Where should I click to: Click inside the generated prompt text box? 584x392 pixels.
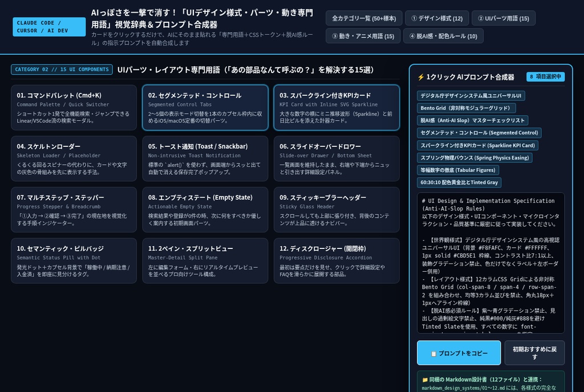click(490, 263)
